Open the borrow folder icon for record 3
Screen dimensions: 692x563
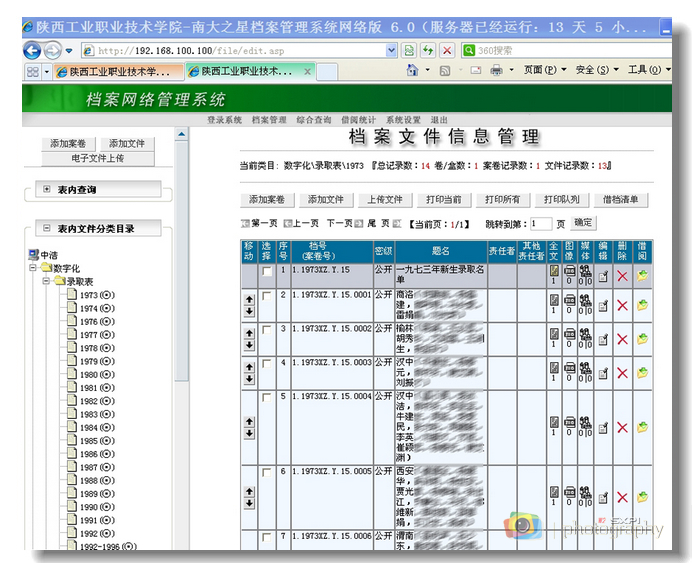[x=642, y=339]
